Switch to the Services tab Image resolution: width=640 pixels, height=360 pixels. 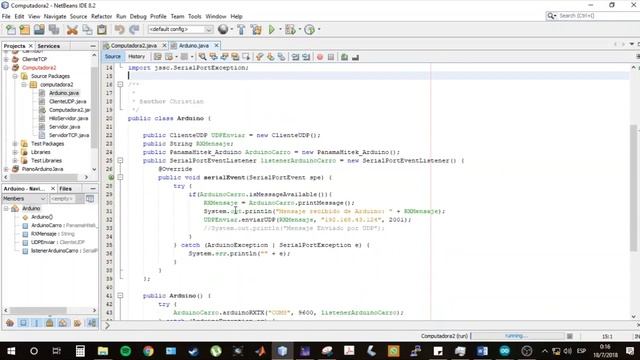click(49, 46)
